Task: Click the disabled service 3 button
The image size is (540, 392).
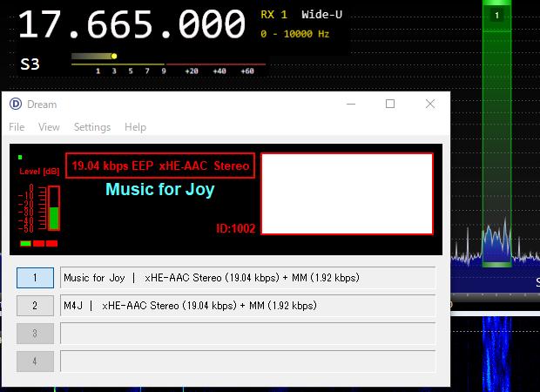Action: click(35, 334)
